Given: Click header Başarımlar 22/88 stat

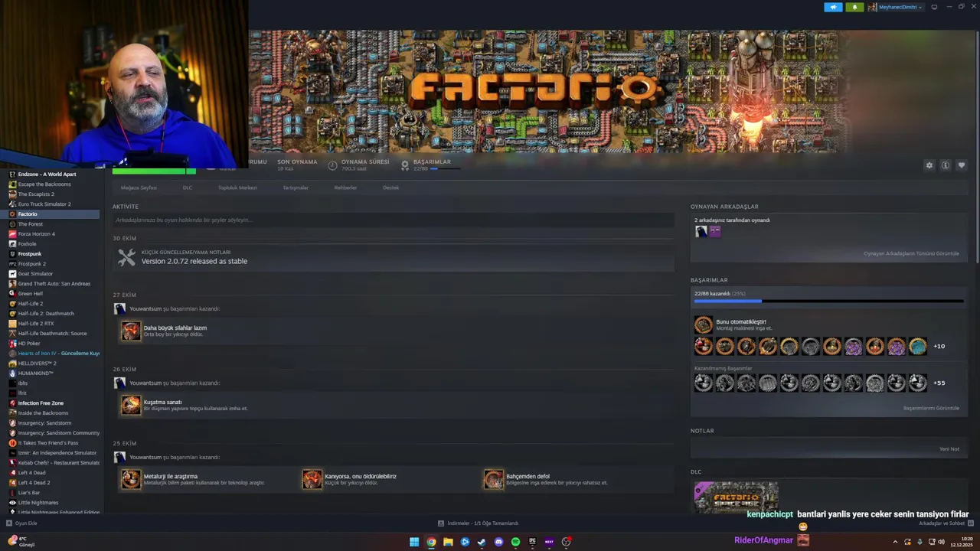Looking at the screenshot, I should pyautogui.click(x=432, y=165).
